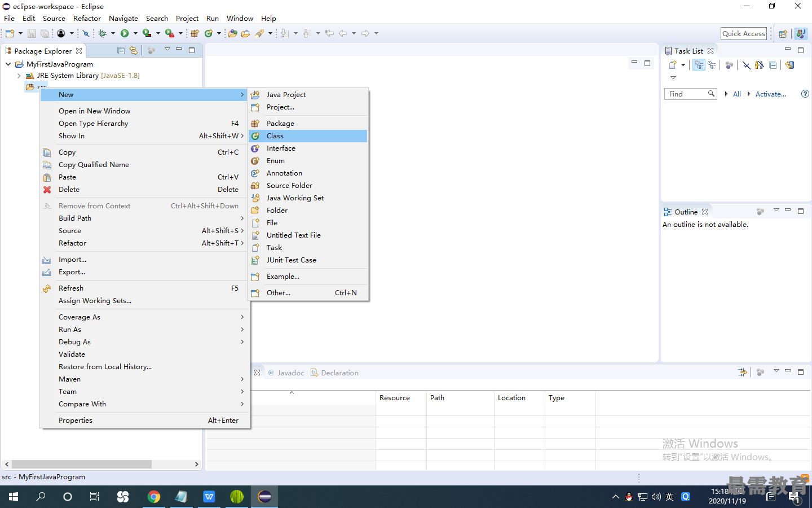The width and height of the screenshot is (812, 508).
Task: Click the user account toolbar icon
Action: pos(61,33)
